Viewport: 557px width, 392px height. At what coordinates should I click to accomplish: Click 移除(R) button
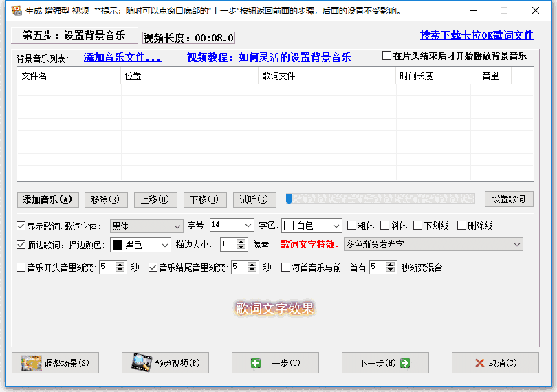tap(106, 199)
